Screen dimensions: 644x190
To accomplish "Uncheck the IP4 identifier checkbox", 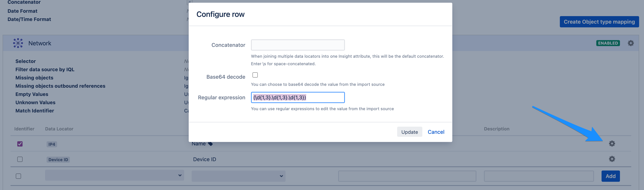I will point(20,144).
